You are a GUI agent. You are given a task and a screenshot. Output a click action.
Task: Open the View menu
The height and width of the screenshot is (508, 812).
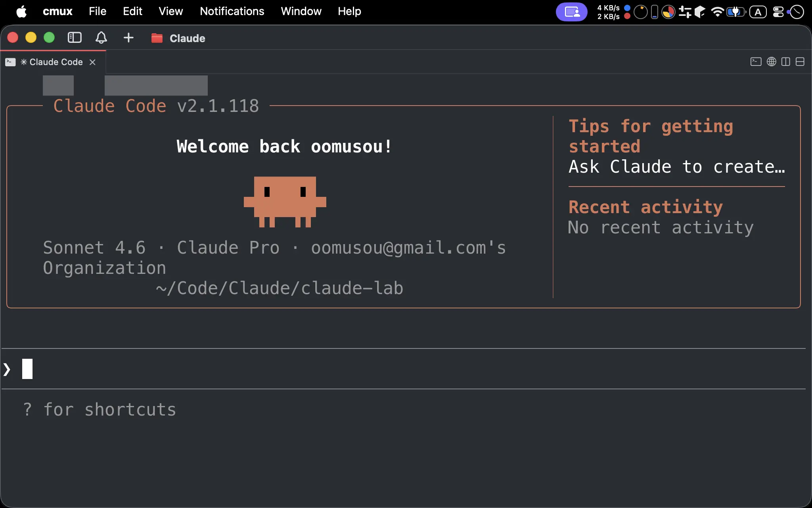171,12
